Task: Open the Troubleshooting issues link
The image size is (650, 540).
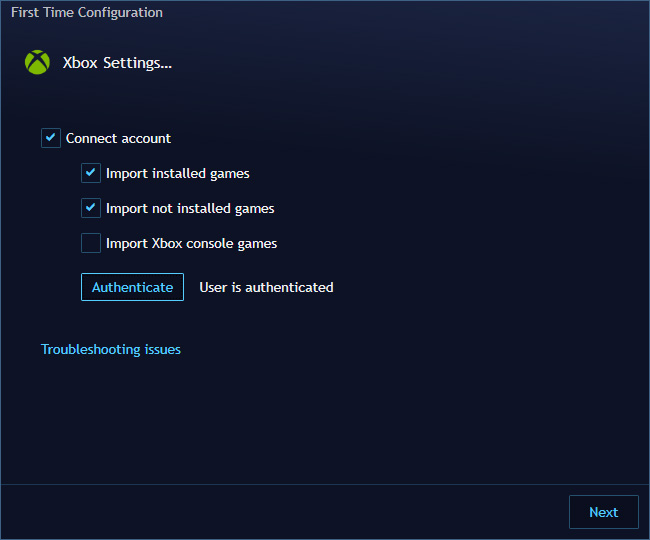Action: coord(111,349)
